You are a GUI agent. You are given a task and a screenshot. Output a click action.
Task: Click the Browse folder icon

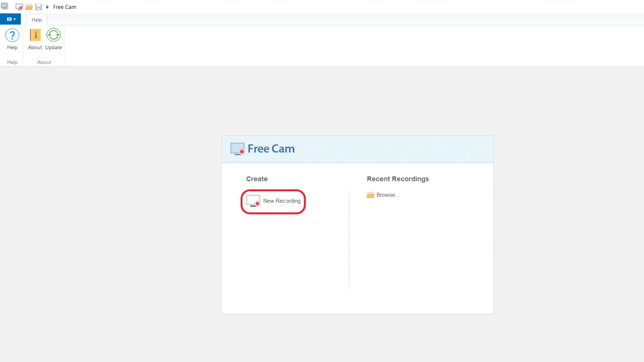coord(370,195)
